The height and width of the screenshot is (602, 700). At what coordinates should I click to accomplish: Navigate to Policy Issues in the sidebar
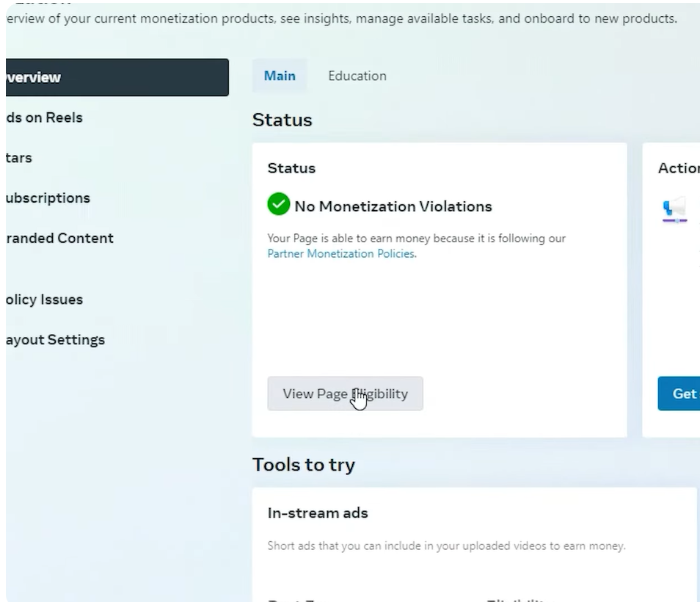pos(44,300)
